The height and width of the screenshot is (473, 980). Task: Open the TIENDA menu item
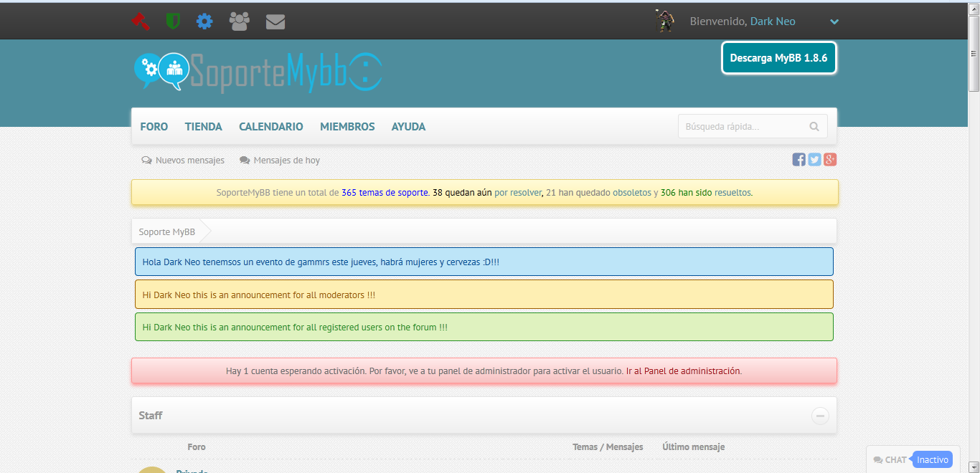tap(204, 127)
